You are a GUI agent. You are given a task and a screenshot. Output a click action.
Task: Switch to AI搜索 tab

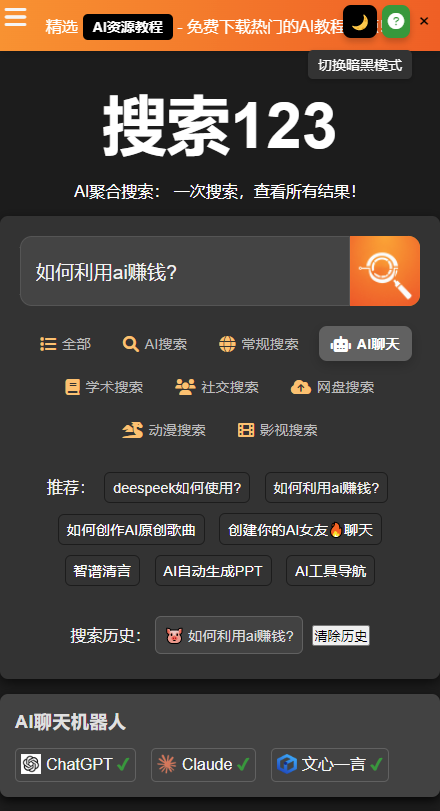point(155,344)
